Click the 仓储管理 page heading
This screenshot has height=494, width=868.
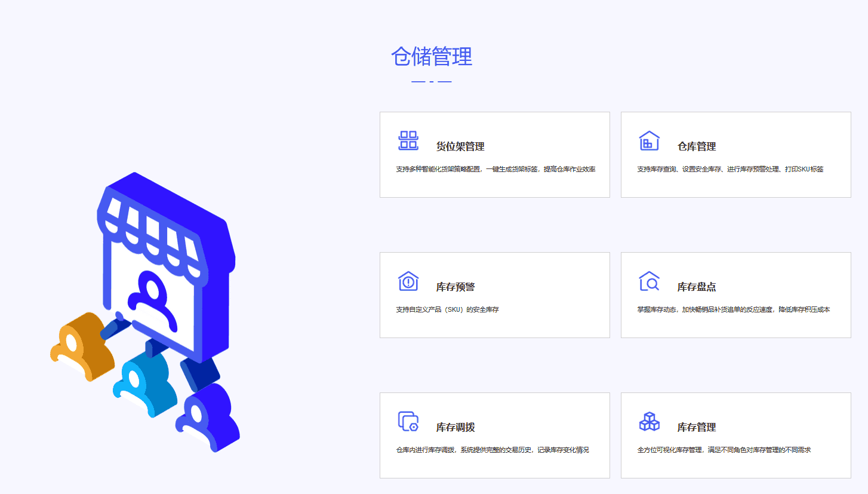(432, 57)
